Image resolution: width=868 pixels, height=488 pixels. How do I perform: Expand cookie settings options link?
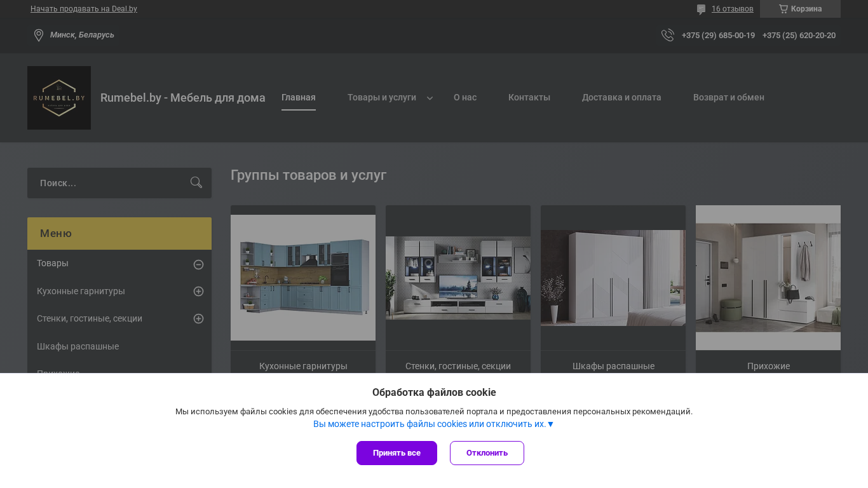tap(433, 424)
